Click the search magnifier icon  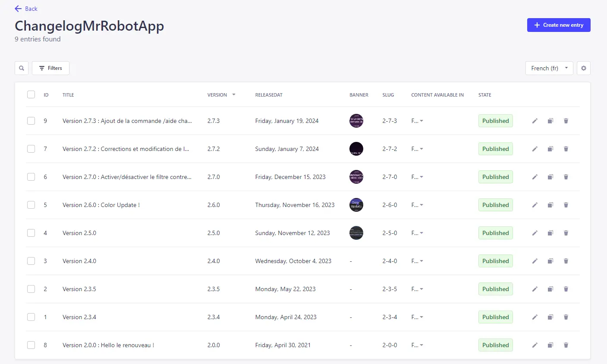pos(22,68)
